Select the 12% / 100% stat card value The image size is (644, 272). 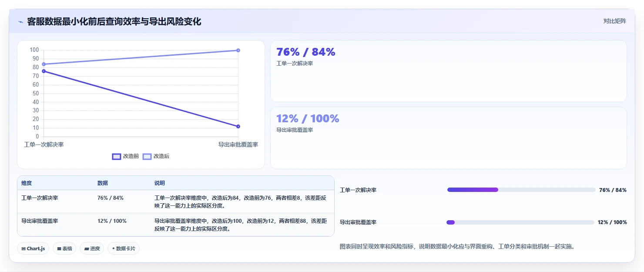click(308, 118)
